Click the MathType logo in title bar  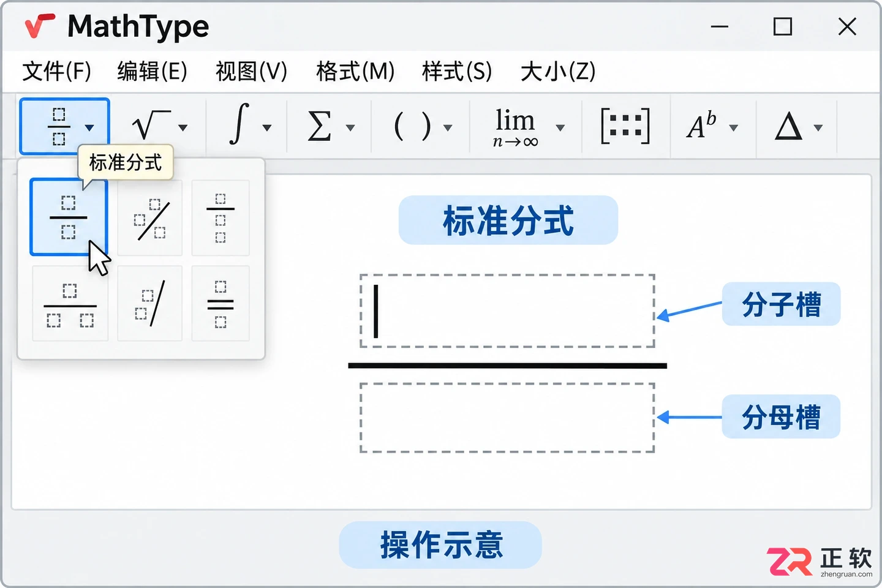[40, 26]
